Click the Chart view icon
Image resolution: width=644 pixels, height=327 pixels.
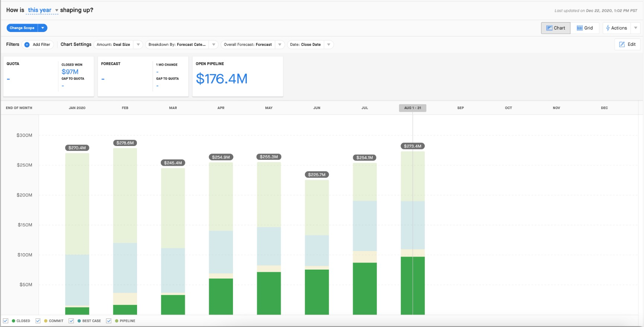coord(549,28)
